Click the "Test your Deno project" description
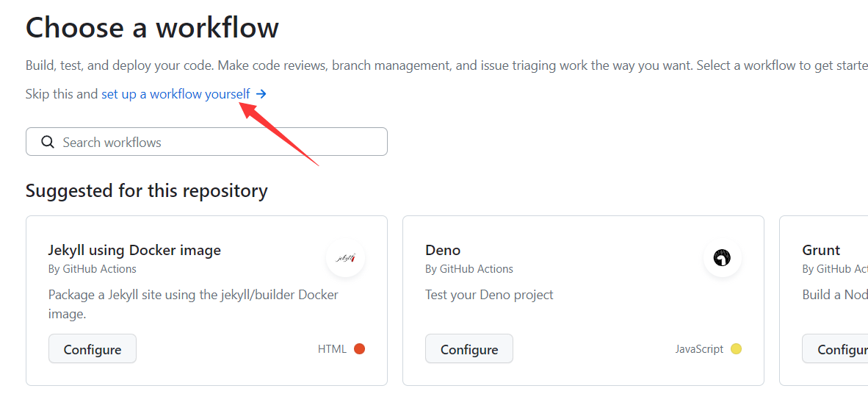 (489, 295)
